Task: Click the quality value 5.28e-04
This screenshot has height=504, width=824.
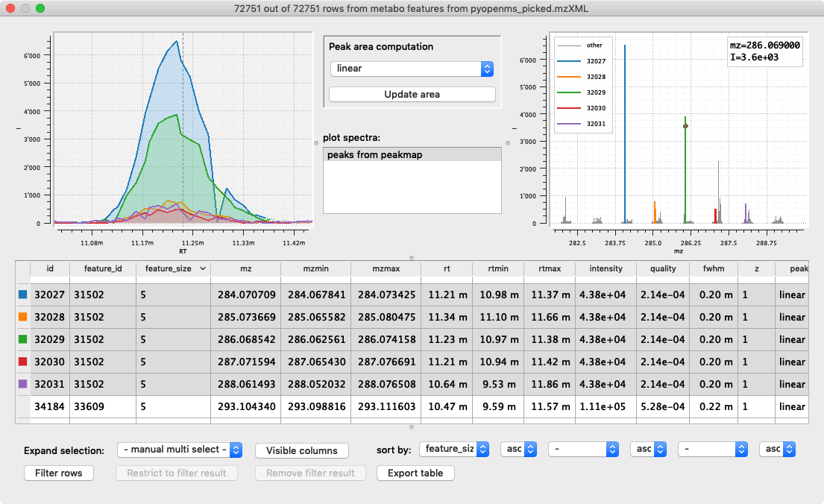Action: click(x=663, y=406)
